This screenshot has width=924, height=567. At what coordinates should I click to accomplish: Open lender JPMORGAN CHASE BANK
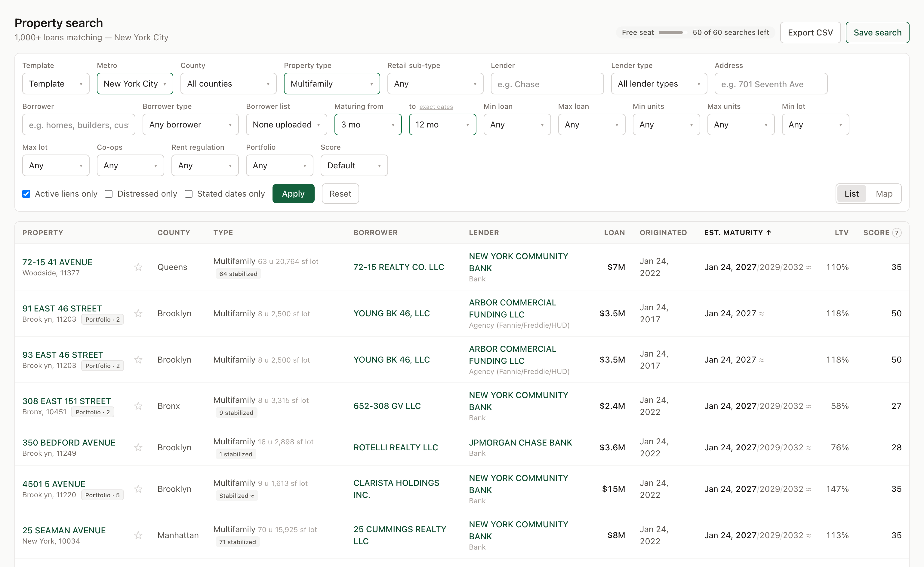coord(520,443)
